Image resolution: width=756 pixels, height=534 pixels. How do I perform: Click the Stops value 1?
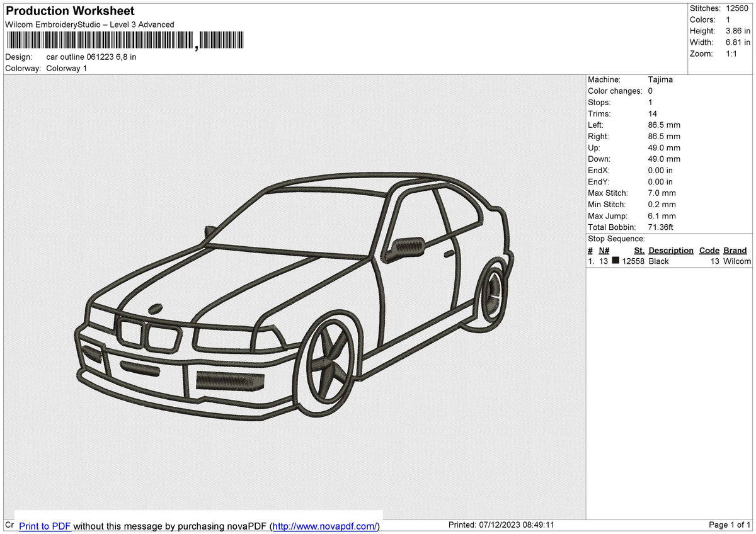tap(650, 102)
